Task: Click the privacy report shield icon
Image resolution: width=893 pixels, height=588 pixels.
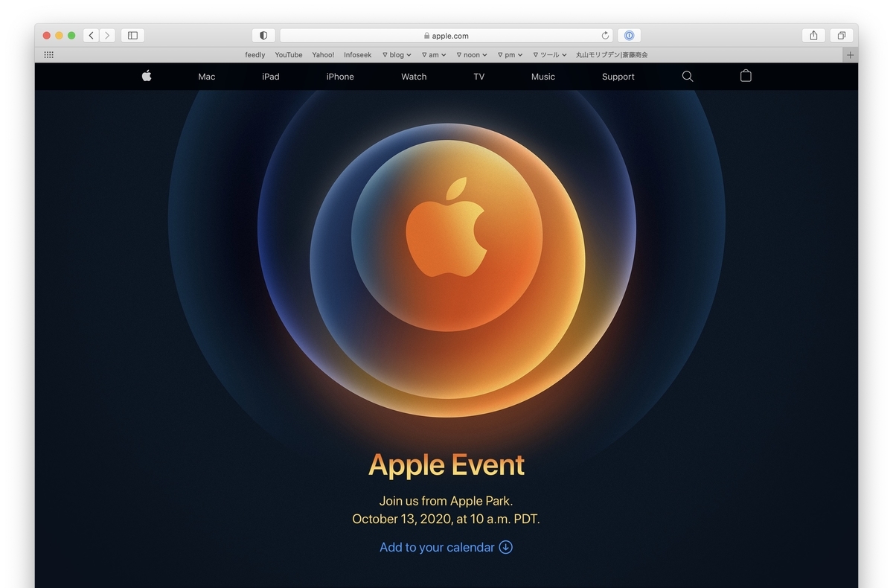Action: 263,35
